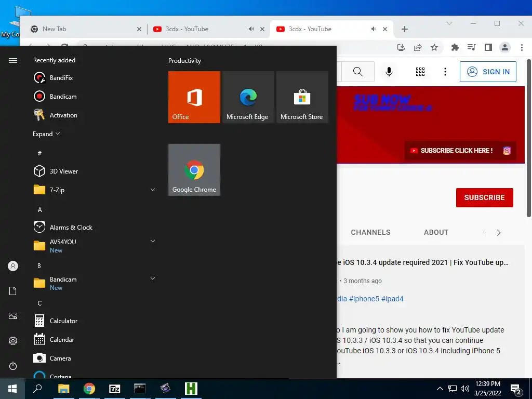Click install app icon in address bar
The height and width of the screenshot is (399, 532).
pyautogui.click(x=401, y=47)
